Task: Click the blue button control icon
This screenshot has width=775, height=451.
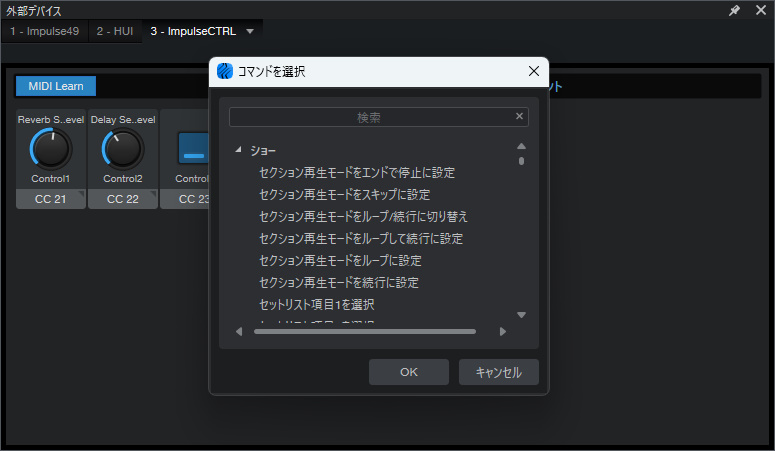Action: tap(192, 149)
